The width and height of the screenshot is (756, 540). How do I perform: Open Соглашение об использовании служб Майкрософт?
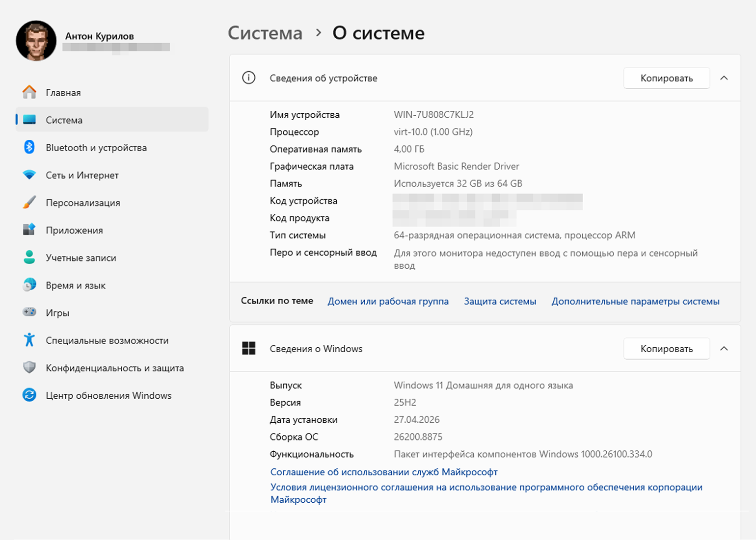coord(384,472)
